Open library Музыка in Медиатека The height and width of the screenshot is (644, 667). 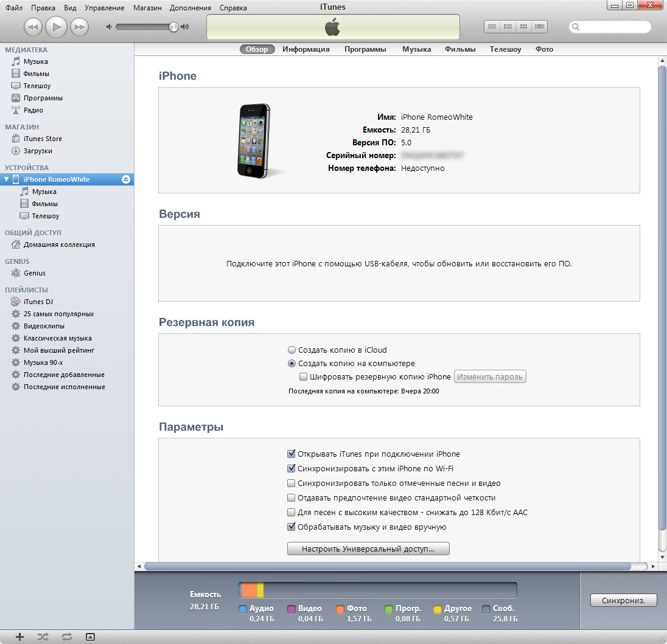coord(36,61)
